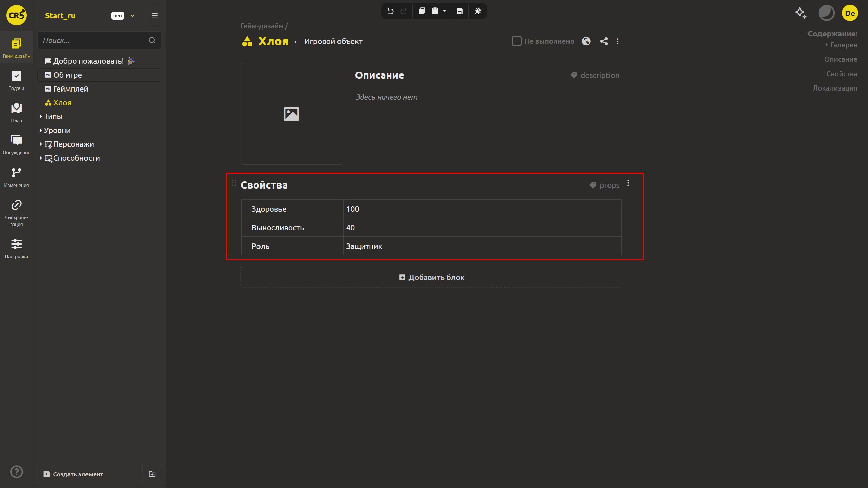
Task: Click the copy icon in toolbar
Action: click(422, 11)
